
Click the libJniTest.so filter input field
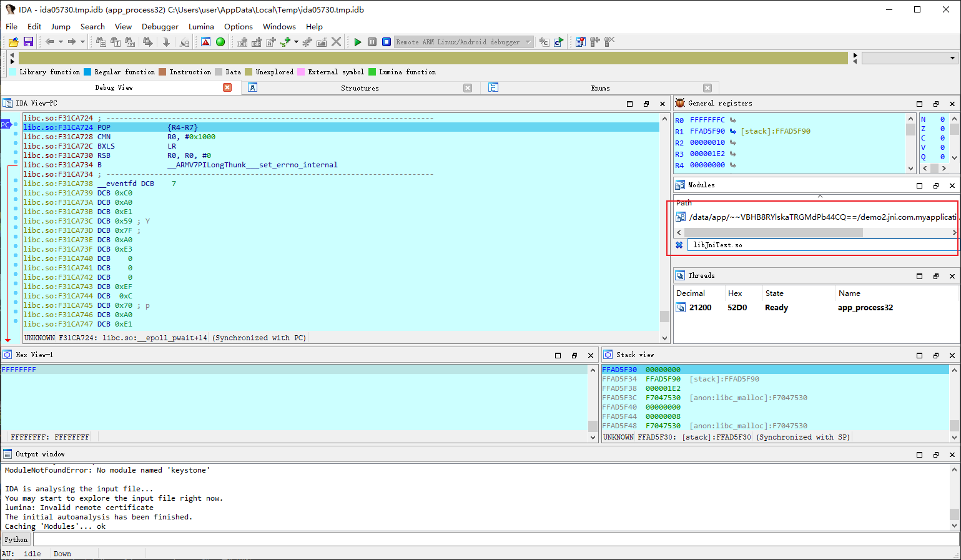822,245
